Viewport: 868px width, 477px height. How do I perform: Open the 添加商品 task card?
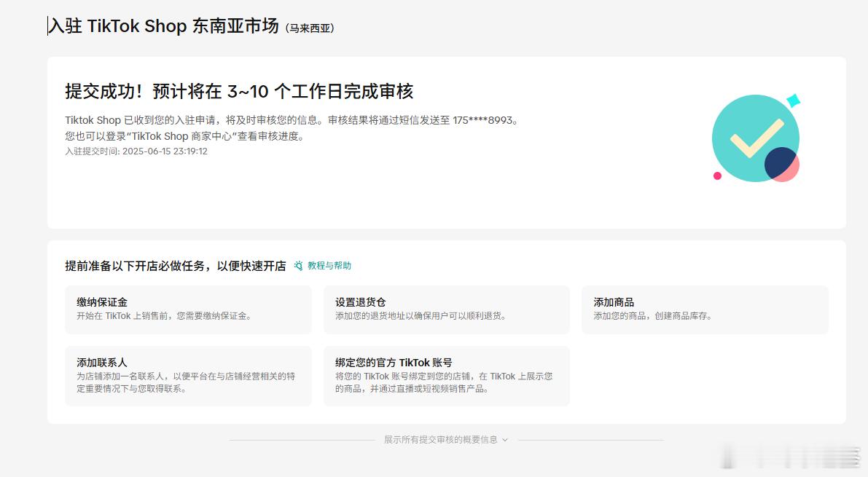[705, 310]
